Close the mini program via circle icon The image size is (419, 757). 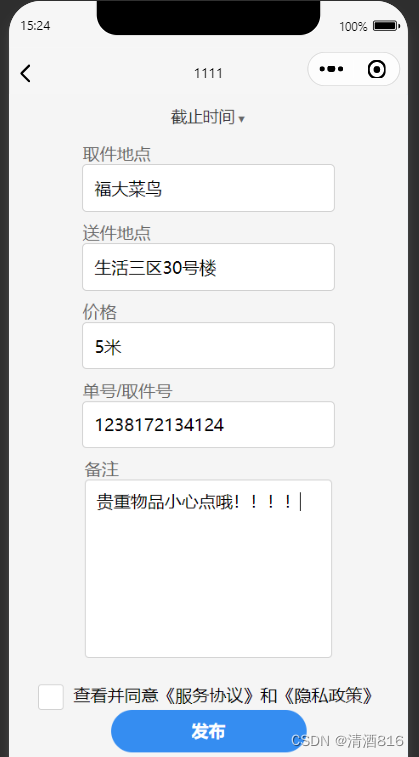point(377,70)
